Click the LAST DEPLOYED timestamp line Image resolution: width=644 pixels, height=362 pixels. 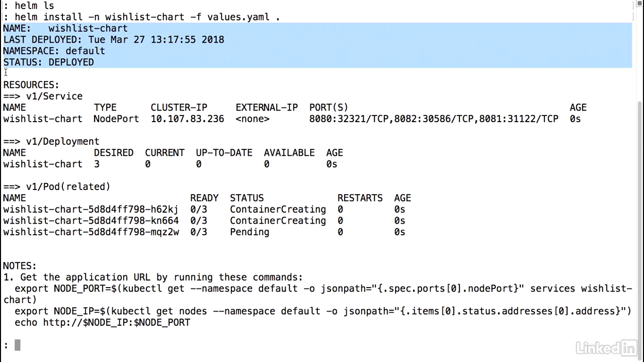tap(114, 40)
